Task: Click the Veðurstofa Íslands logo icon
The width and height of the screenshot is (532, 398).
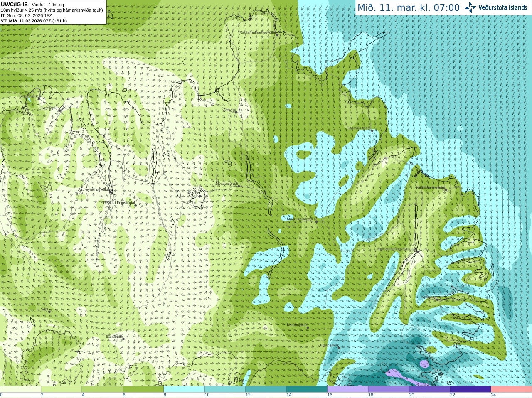Action: coord(470,7)
